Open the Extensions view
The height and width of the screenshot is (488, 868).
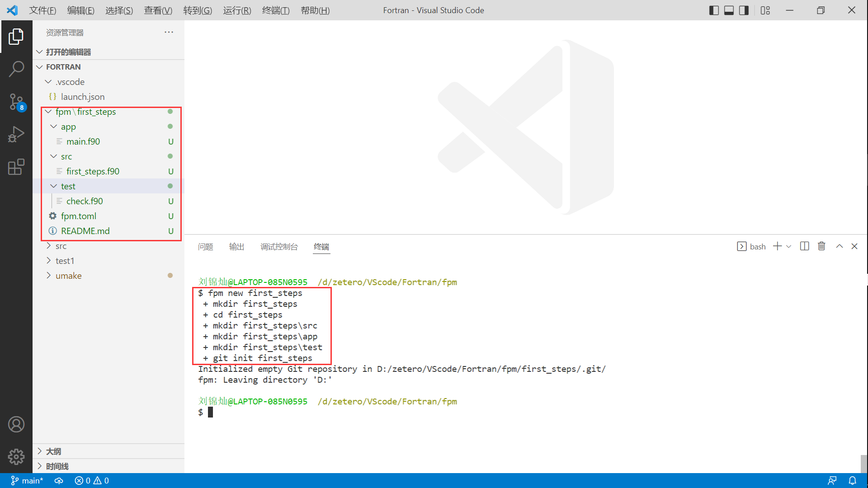(16, 167)
